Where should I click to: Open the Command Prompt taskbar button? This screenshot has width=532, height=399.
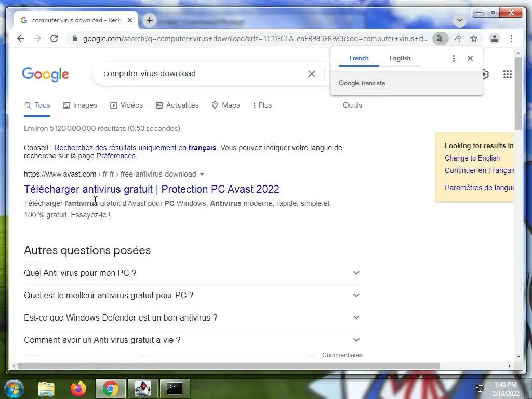175,389
